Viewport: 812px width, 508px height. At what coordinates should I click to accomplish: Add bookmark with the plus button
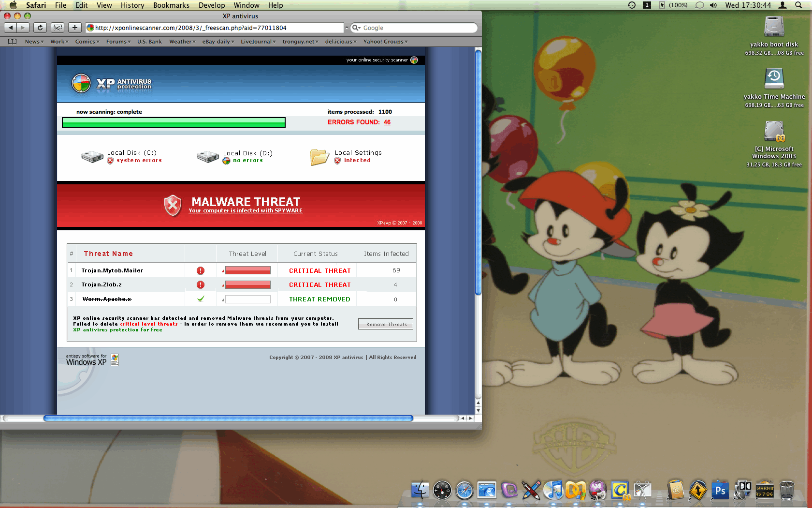(74, 28)
